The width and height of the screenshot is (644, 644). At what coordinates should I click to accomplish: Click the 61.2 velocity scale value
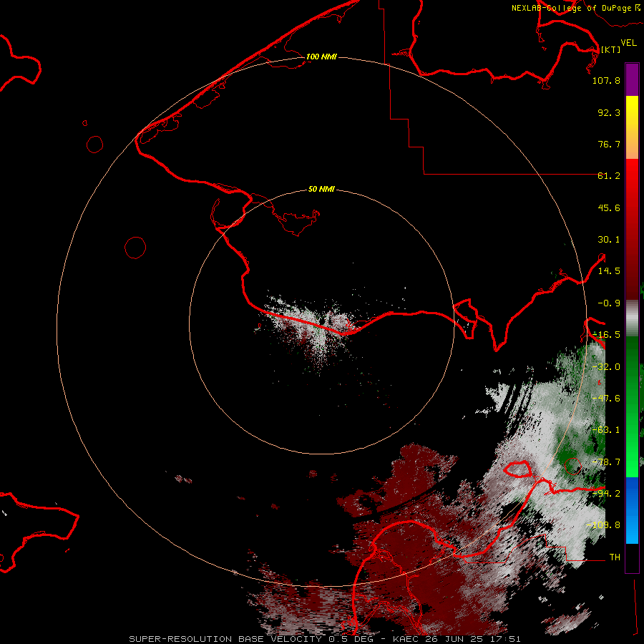pos(609,176)
